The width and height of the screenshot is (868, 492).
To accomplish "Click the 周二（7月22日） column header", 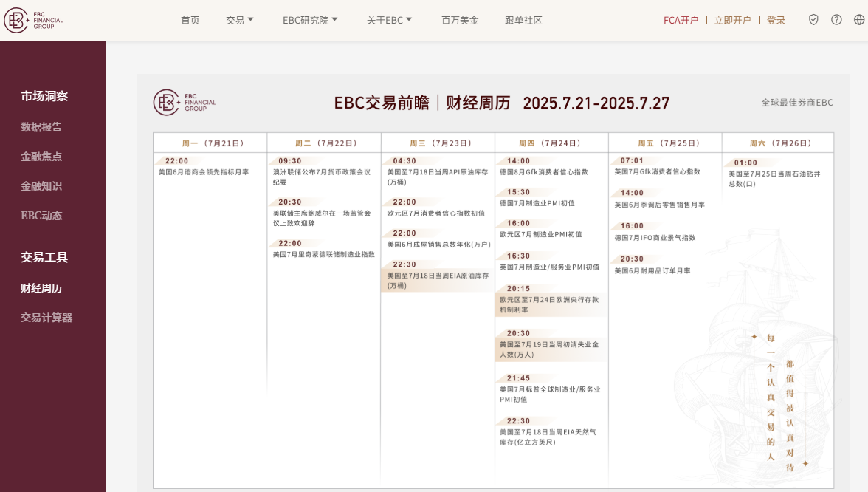I will click(x=325, y=143).
